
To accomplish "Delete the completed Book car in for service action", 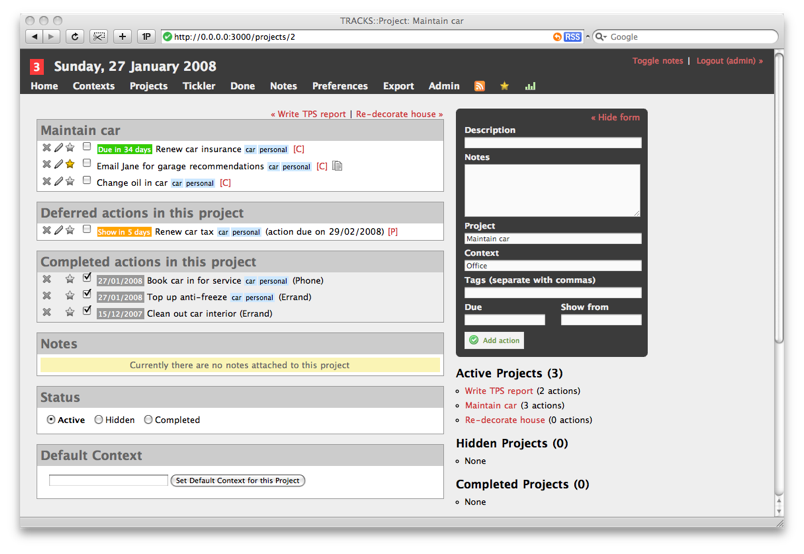I will [46, 280].
